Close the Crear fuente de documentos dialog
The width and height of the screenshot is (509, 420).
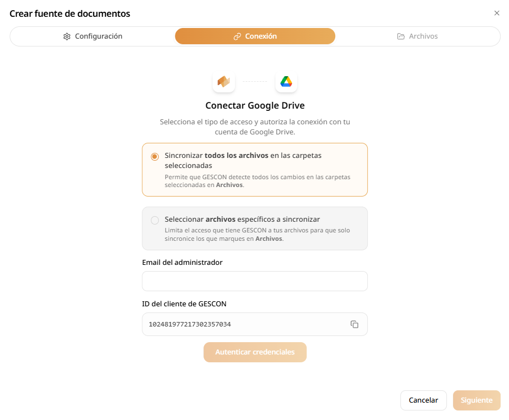pyautogui.click(x=497, y=13)
